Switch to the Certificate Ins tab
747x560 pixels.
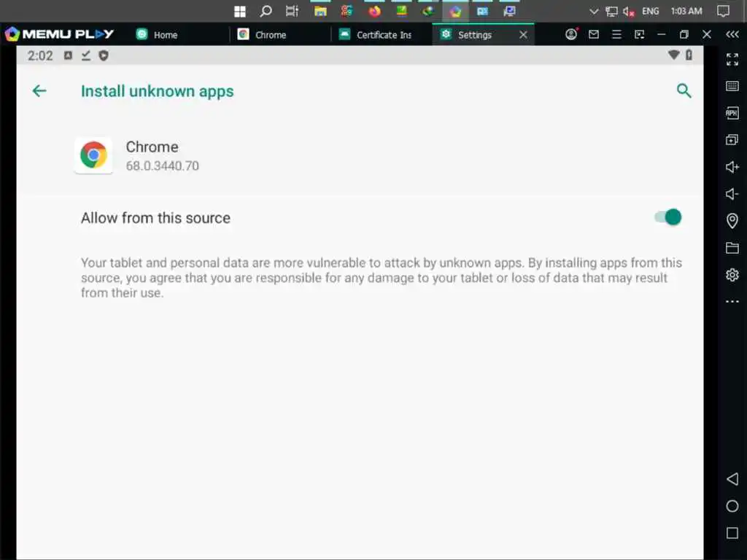pyautogui.click(x=376, y=34)
